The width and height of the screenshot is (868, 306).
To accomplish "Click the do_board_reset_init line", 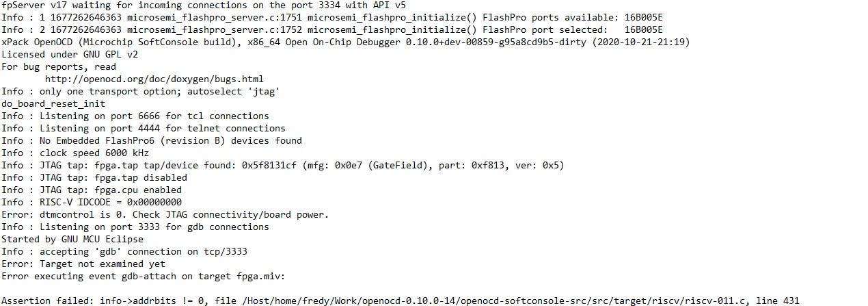I will [x=53, y=104].
